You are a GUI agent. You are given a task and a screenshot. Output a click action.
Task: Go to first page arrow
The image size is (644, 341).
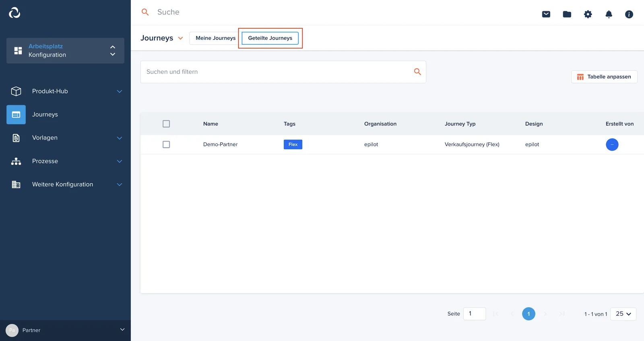click(496, 314)
